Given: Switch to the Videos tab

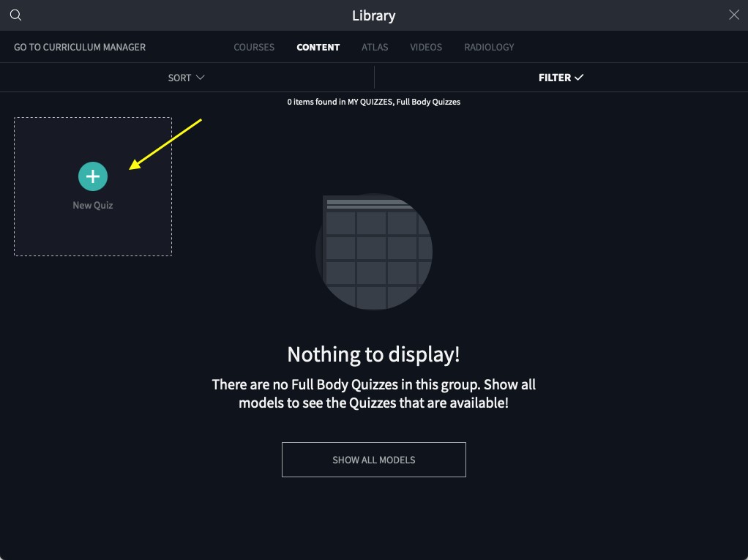Looking at the screenshot, I should (426, 47).
